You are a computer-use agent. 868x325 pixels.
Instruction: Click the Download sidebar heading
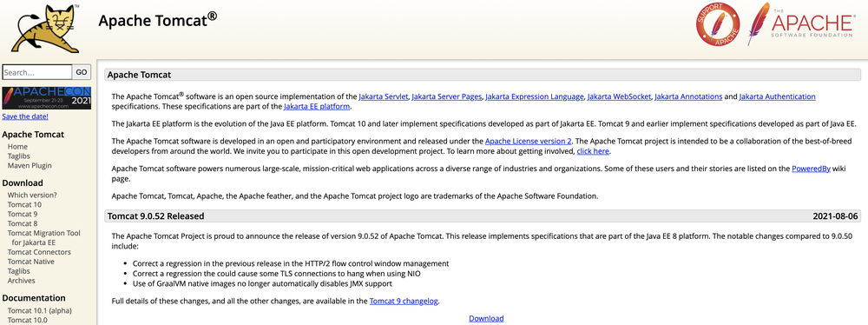23,183
